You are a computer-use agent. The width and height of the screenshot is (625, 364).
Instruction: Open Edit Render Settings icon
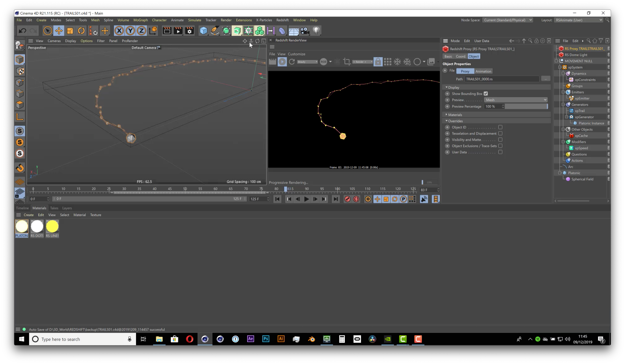click(x=189, y=31)
